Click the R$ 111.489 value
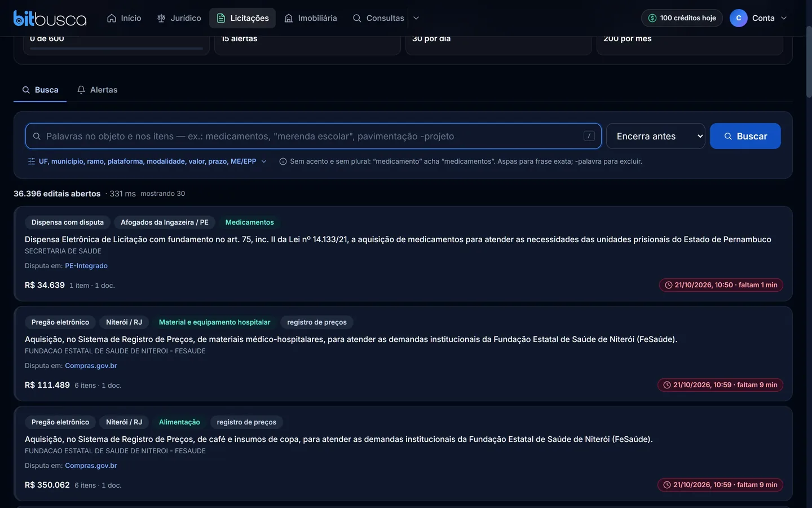This screenshot has height=508, width=812. (47, 385)
